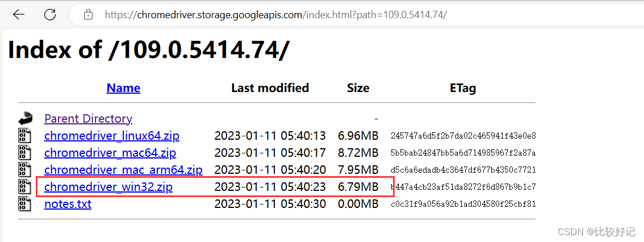The image size is (644, 242).
Task: Download chromedriver_mac64.zip
Action: pos(110,153)
